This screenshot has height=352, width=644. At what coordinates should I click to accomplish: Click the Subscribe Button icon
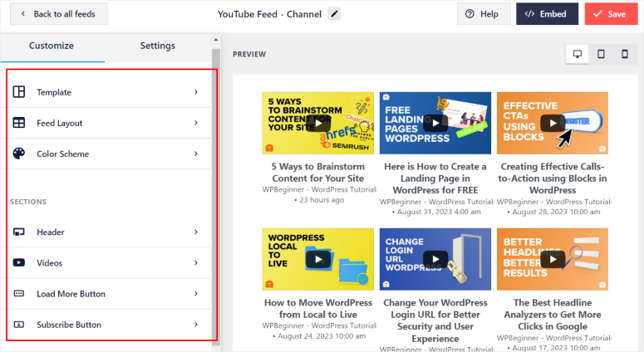19,324
